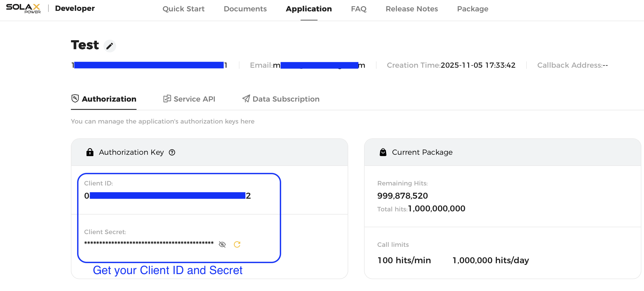Viewport: 644px width, 291px height.
Task: Click the Authorization Key lock icon
Action: click(x=90, y=152)
